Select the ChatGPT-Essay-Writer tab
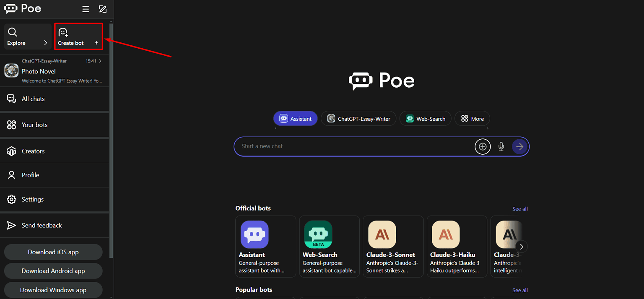The height and width of the screenshot is (299, 644). (x=358, y=118)
